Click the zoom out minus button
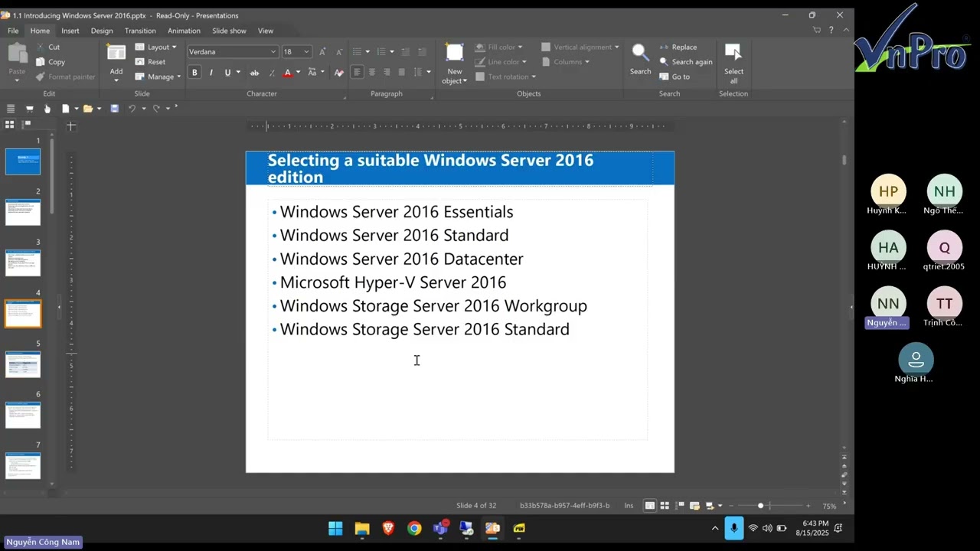980x551 pixels. point(731,506)
